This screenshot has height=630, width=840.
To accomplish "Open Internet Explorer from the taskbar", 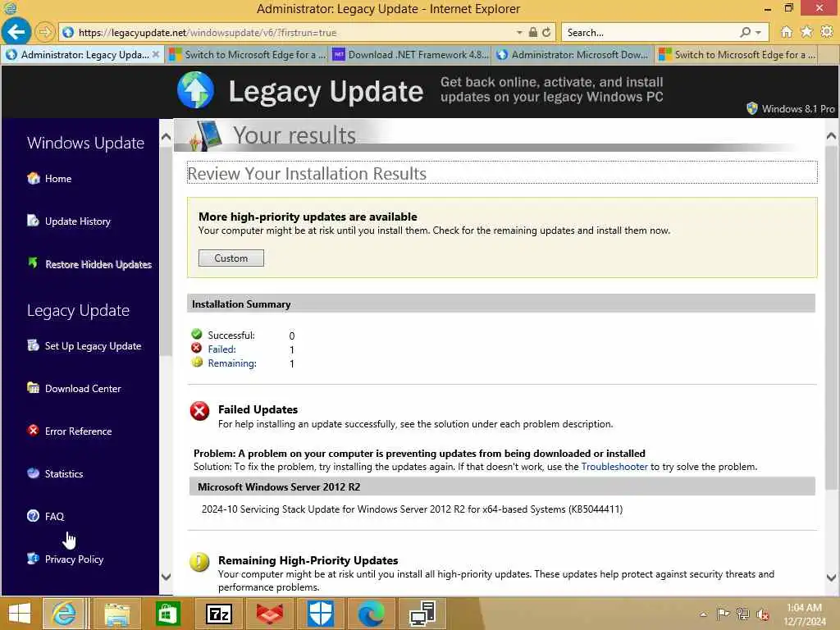I will 63,614.
